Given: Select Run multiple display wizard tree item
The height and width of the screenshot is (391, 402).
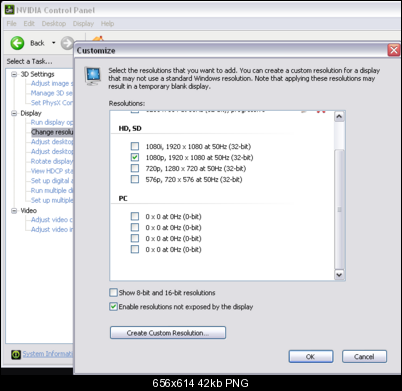Looking at the screenshot, I should click(x=52, y=190).
